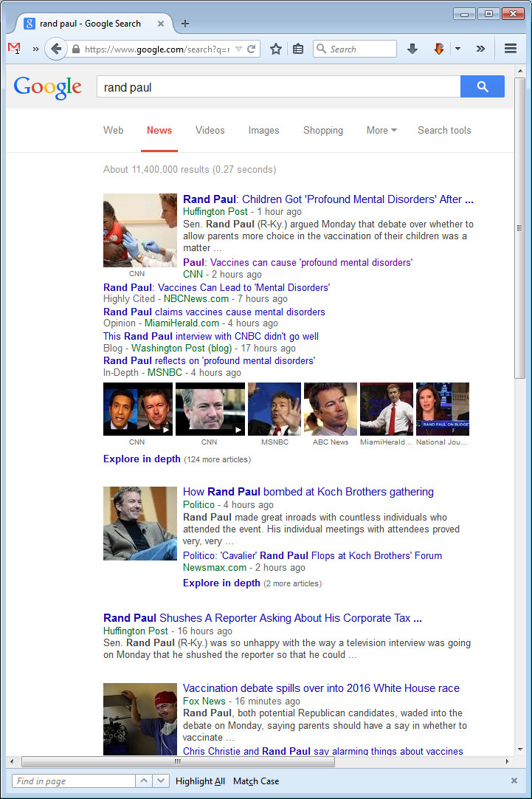Screen dimensions: 532x799
Task: Click Explore in depth (2 more articles)
Action: [221, 583]
